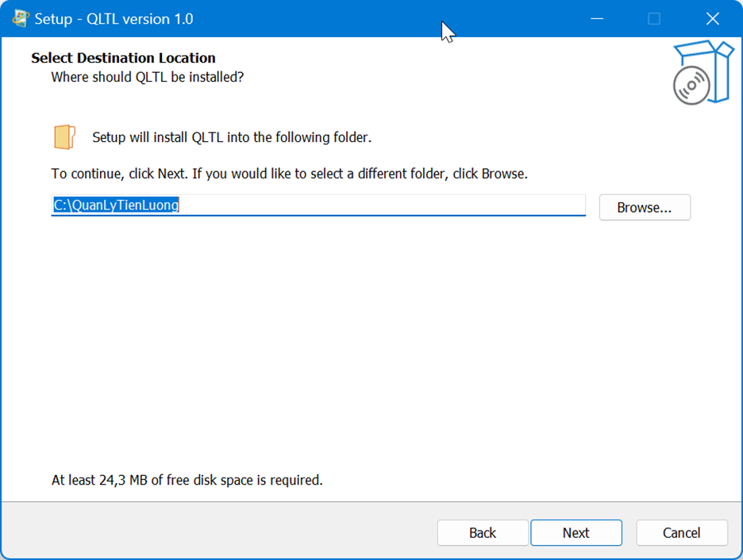Click the greyed-out maximize window button
Viewport: 743px width, 560px height.
(654, 18)
